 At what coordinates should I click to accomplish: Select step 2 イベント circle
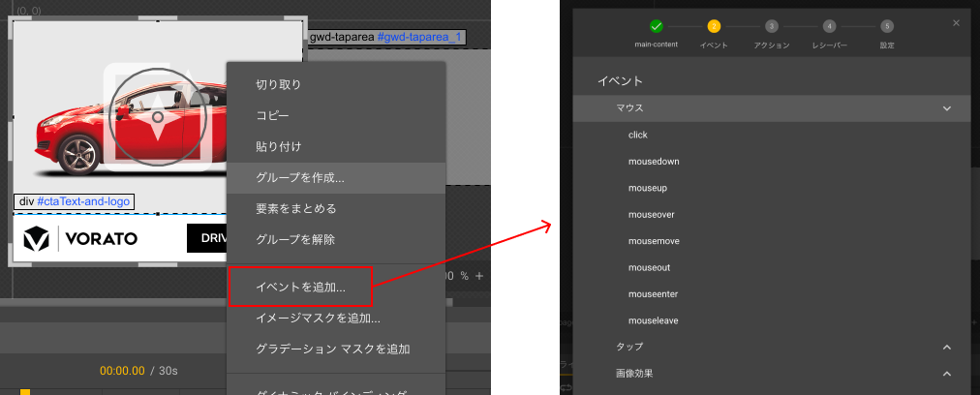pos(714,26)
